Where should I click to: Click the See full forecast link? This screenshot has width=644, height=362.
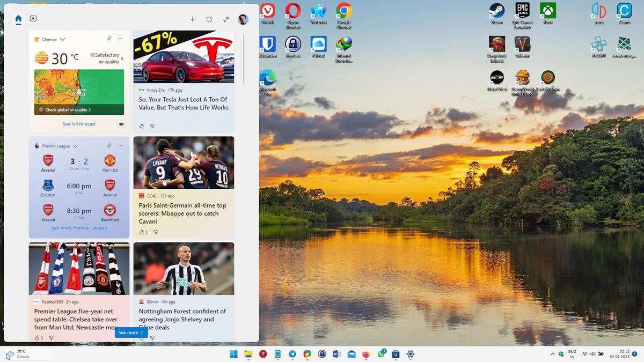79,124
